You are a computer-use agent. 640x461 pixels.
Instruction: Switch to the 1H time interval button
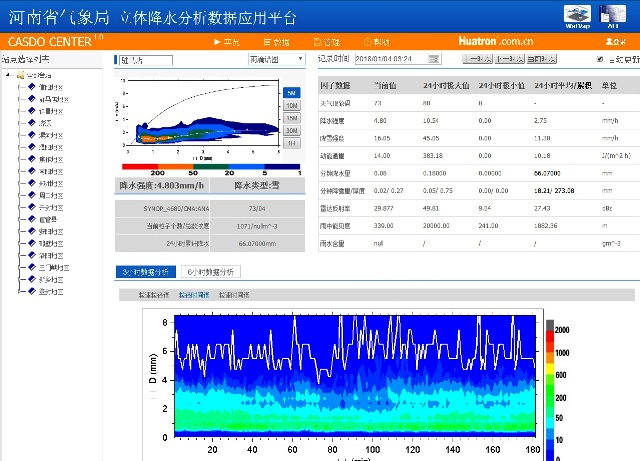tap(290, 143)
